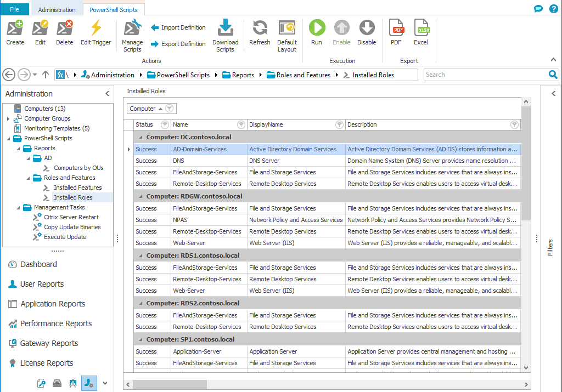The width and height of the screenshot is (562, 392).
Task: Click Export Definition
Action: [178, 44]
